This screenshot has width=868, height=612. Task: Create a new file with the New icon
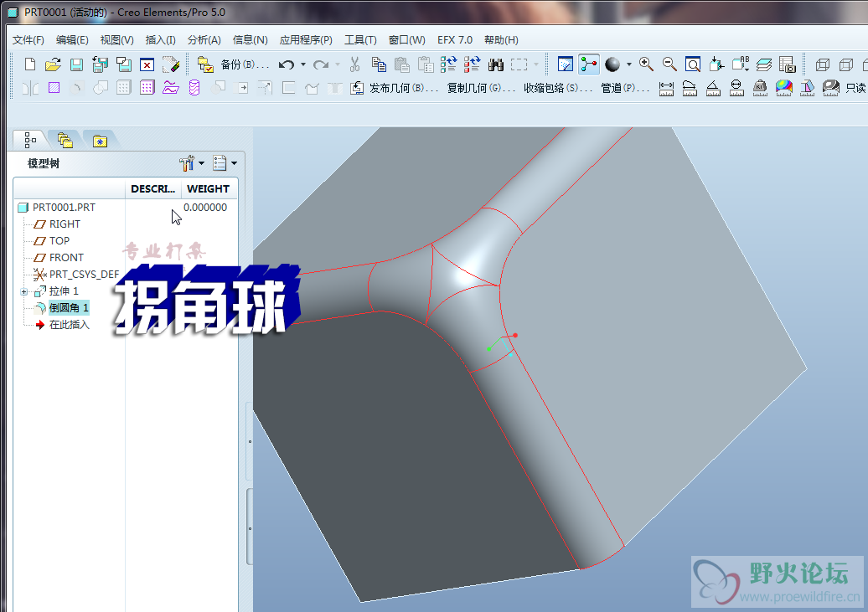[x=30, y=64]
